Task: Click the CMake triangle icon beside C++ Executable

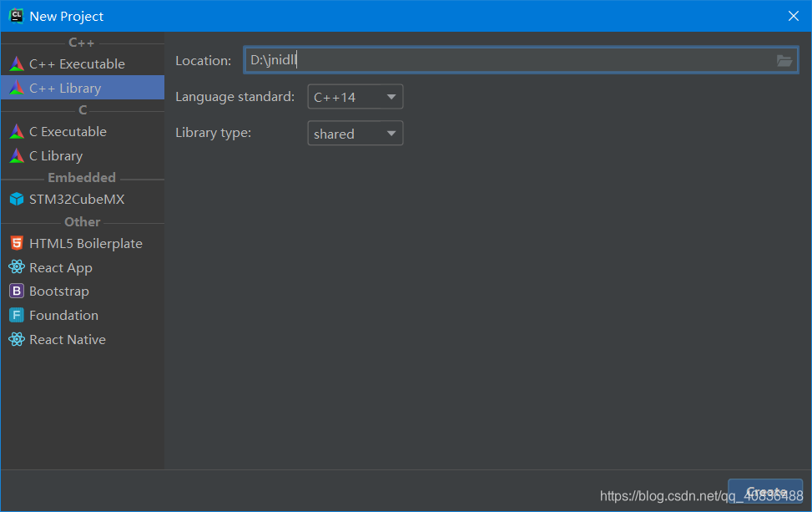Action: pos(17,63)
